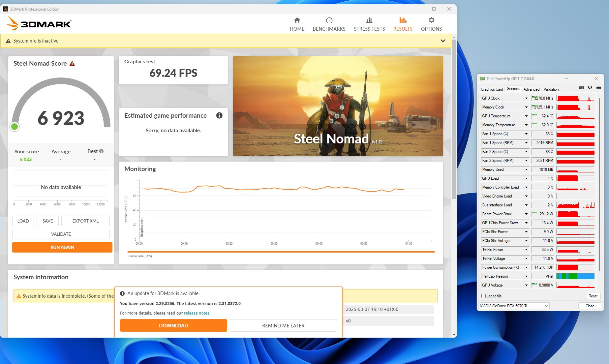Open the Memory Used sensor dropdown
This screenshot has width=609, height=364.
526,169
